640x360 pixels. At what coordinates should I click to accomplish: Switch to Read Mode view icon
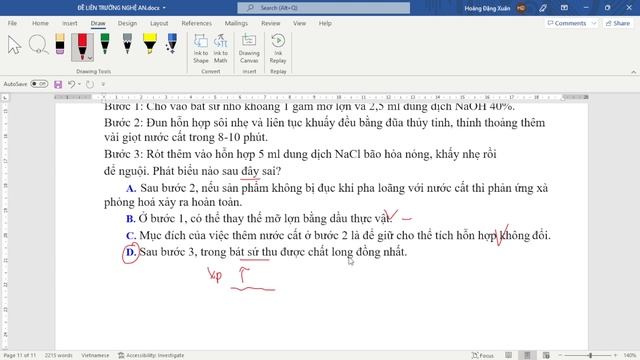coord(508,355)
